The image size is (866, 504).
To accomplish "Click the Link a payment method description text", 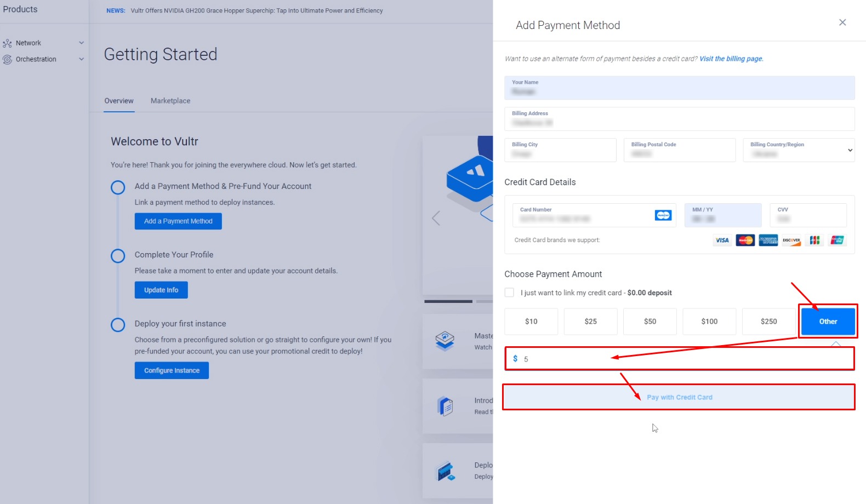I will click(205, 202).
